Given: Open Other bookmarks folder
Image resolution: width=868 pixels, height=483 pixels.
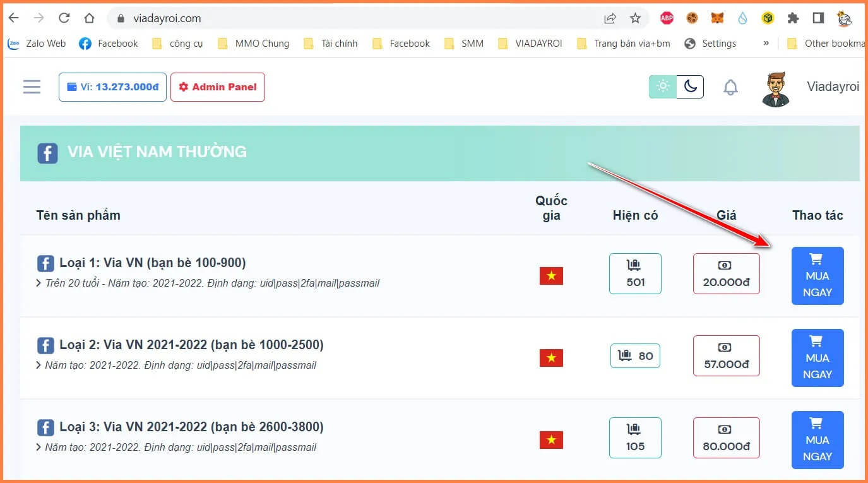Looking at the screenshot, I should (x=825, y=44).
